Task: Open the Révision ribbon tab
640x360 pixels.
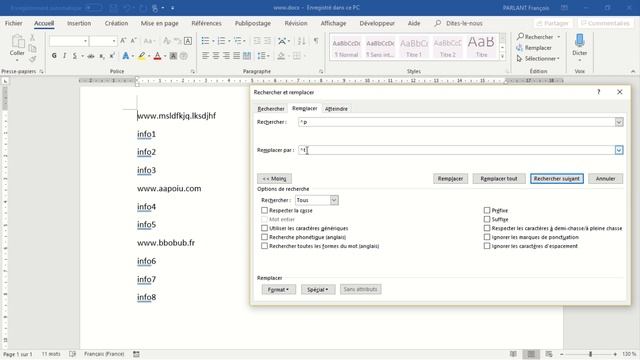Action: click(296, 23)
